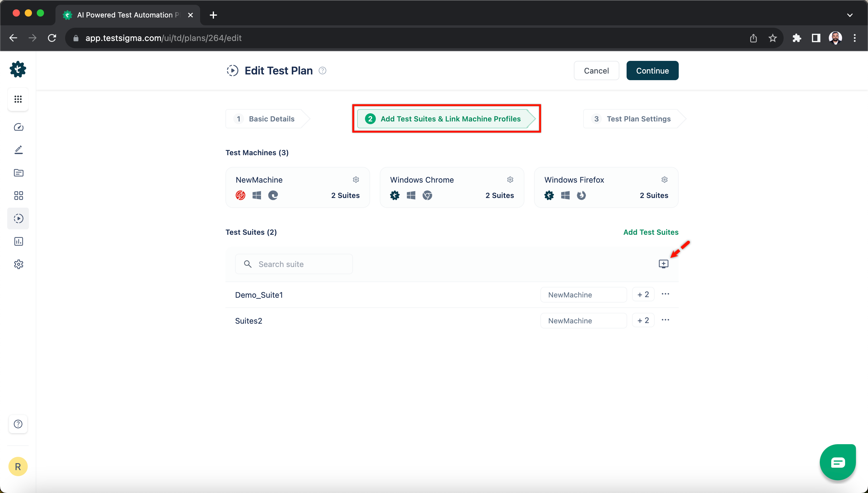Screen dimensions: 868x493
Task: Click the Cancel button
Action: [x=597, y=70]
